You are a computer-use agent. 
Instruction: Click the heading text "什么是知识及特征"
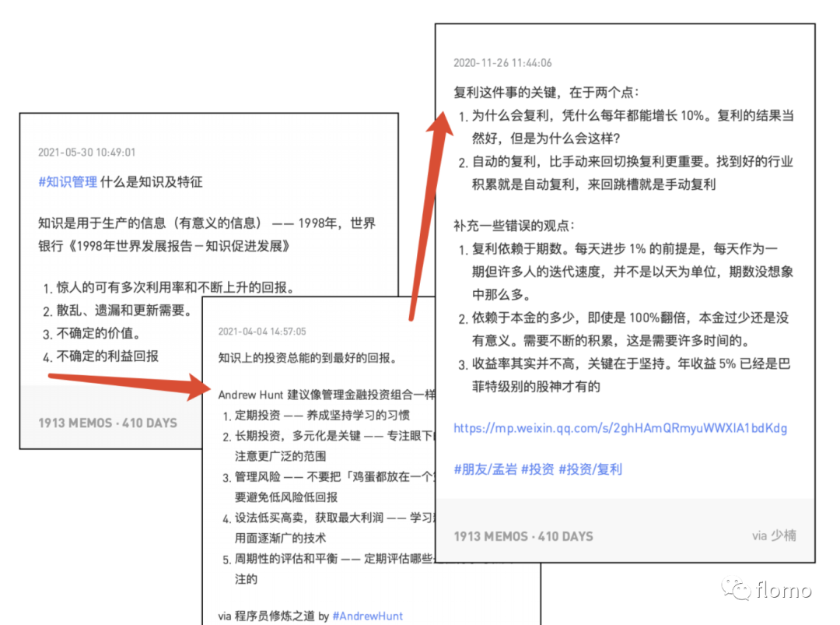(x=152, y=182)
